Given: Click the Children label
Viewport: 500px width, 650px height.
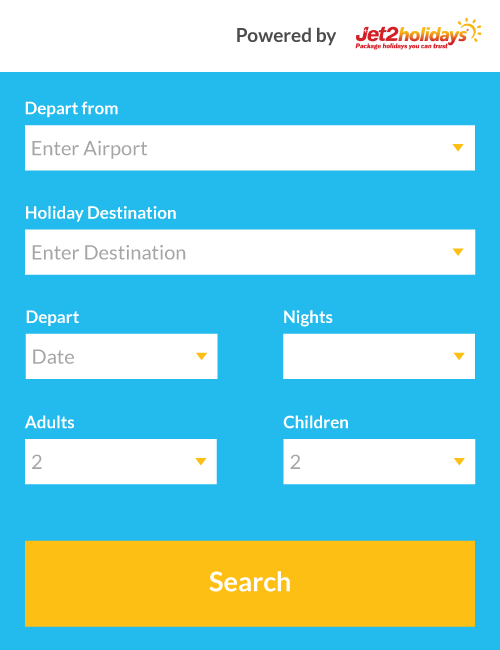Looking at the screenshot, I should pyautogui.click(x=316, y=422).
